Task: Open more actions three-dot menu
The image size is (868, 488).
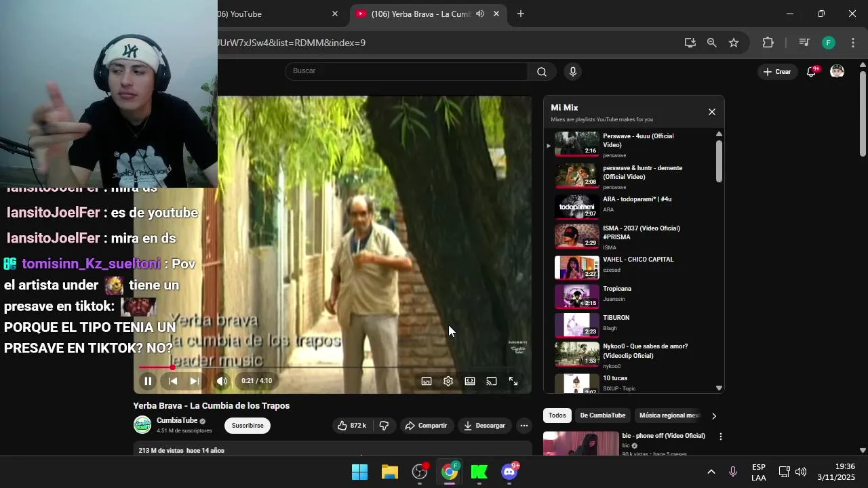Action: coord(524,426)
